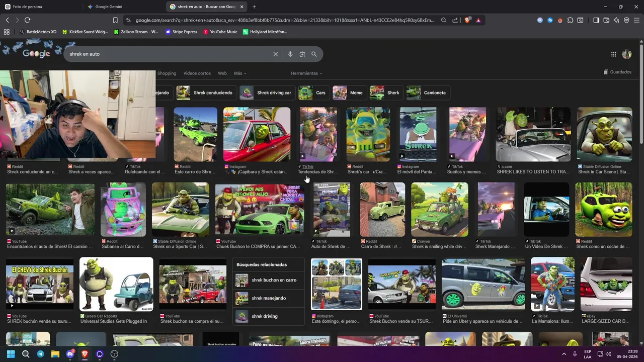Viewport: 644px width, 362px height.
Task: Open the Shrek is smiling while driv... Craiyon image
Action: [x=440, y=210]
